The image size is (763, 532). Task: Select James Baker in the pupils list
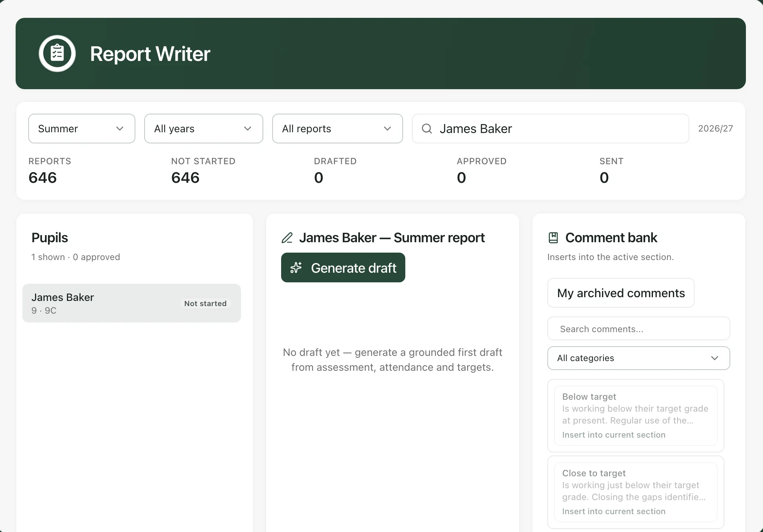132,303
